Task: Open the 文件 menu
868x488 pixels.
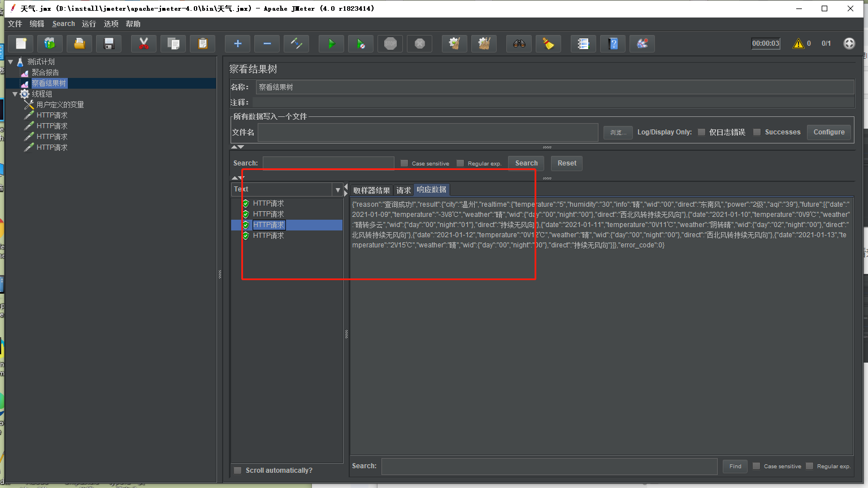Action: tap(15, 24)
